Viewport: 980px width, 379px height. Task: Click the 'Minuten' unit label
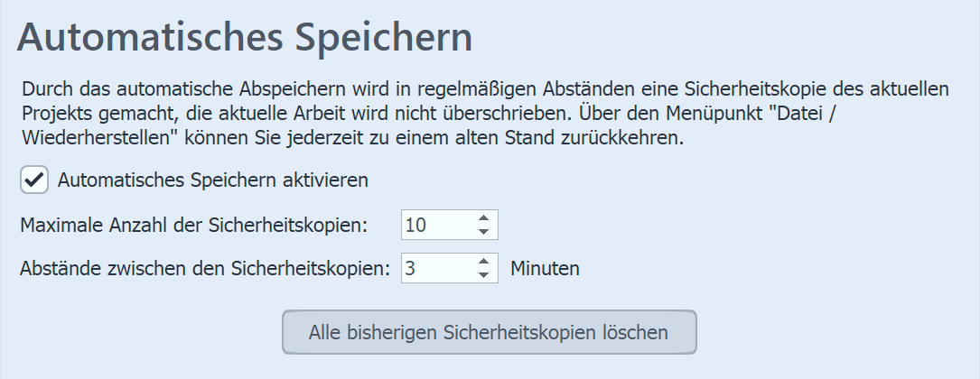click(x=545, y=268)
